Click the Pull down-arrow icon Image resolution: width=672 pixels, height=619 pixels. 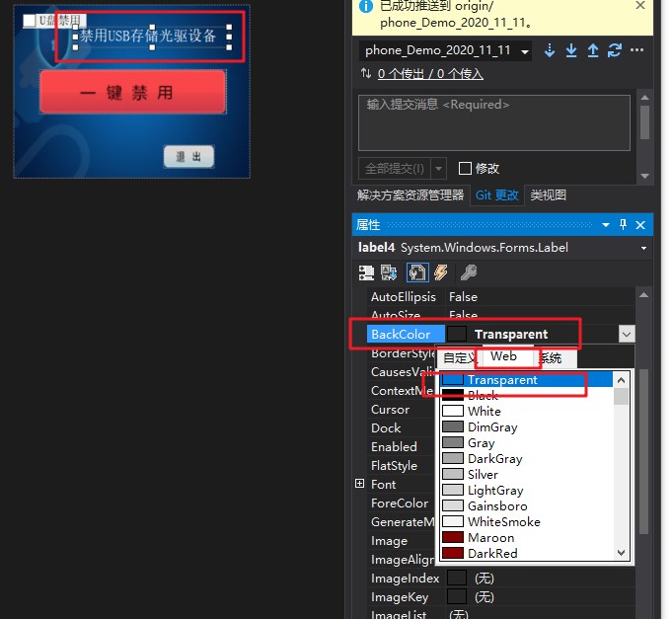(x=571, y=50)
